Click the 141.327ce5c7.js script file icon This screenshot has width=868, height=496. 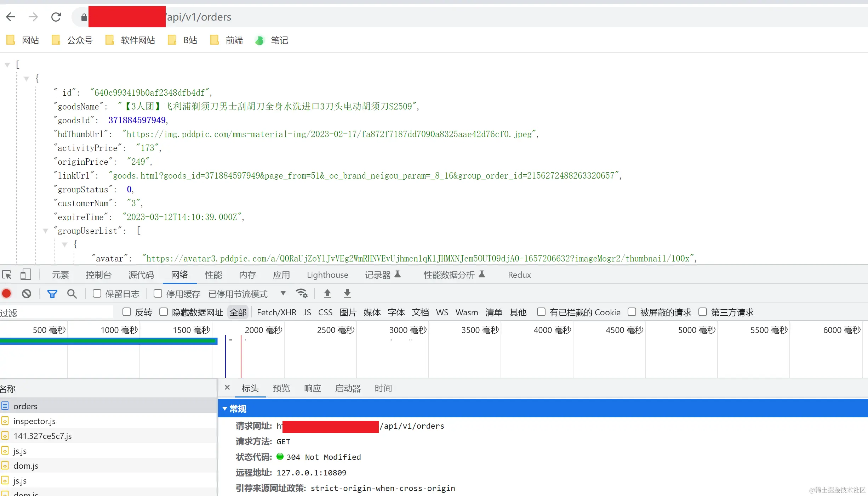[x=5, y=436]
